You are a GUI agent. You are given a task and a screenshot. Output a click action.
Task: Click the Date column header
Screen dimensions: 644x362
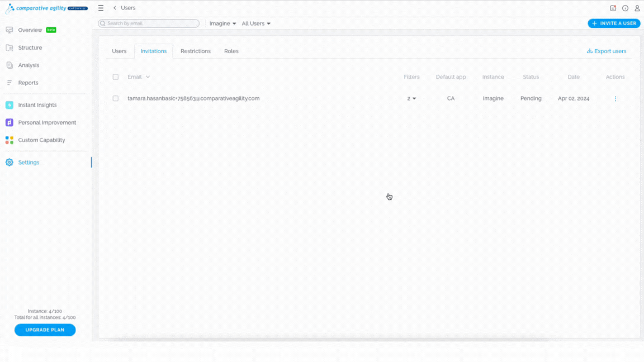[574, 77]
